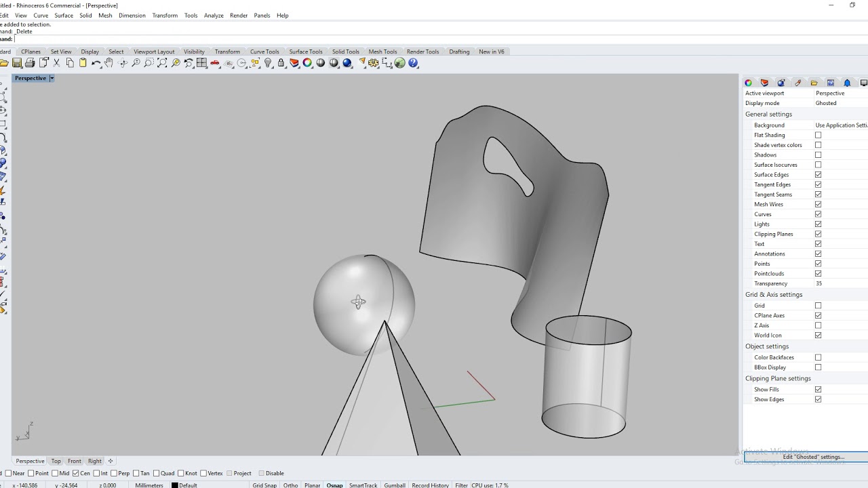Open the four-viewport layout icon
Screen dimensions: 868x488
coord(201,63)
